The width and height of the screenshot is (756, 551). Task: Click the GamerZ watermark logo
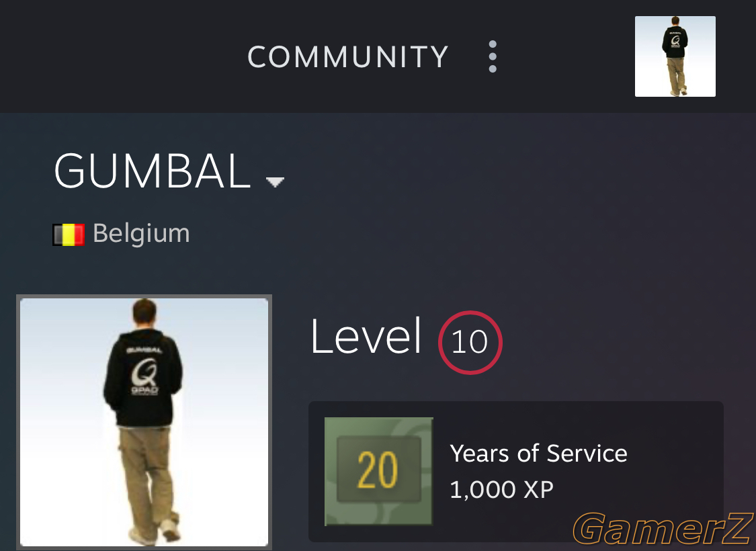pos(663,529)
